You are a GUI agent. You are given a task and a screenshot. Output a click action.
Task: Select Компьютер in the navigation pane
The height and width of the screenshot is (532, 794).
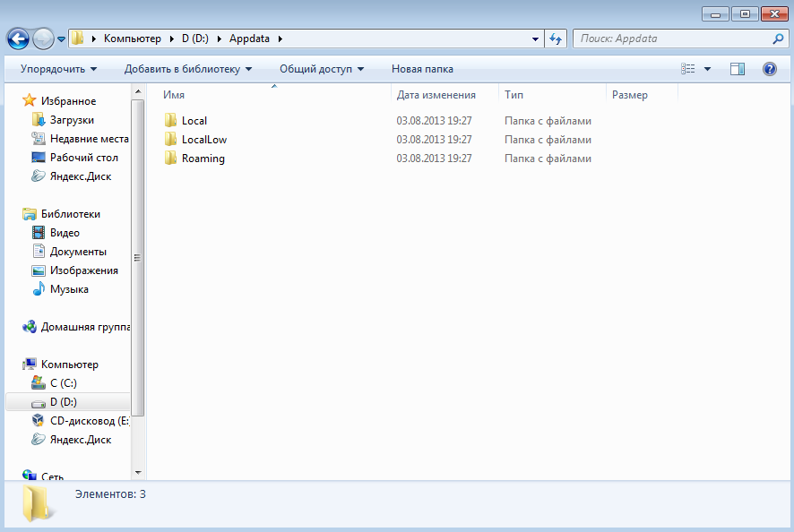[69, 365]
